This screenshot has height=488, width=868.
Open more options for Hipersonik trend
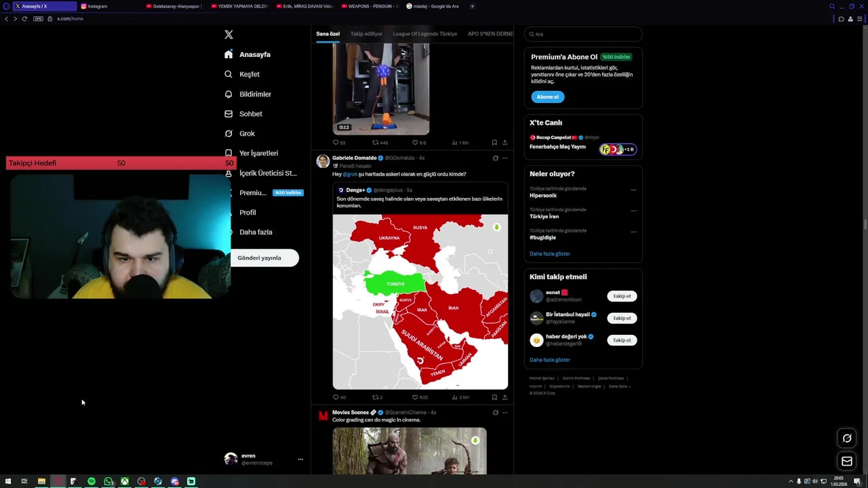(633, 190)
